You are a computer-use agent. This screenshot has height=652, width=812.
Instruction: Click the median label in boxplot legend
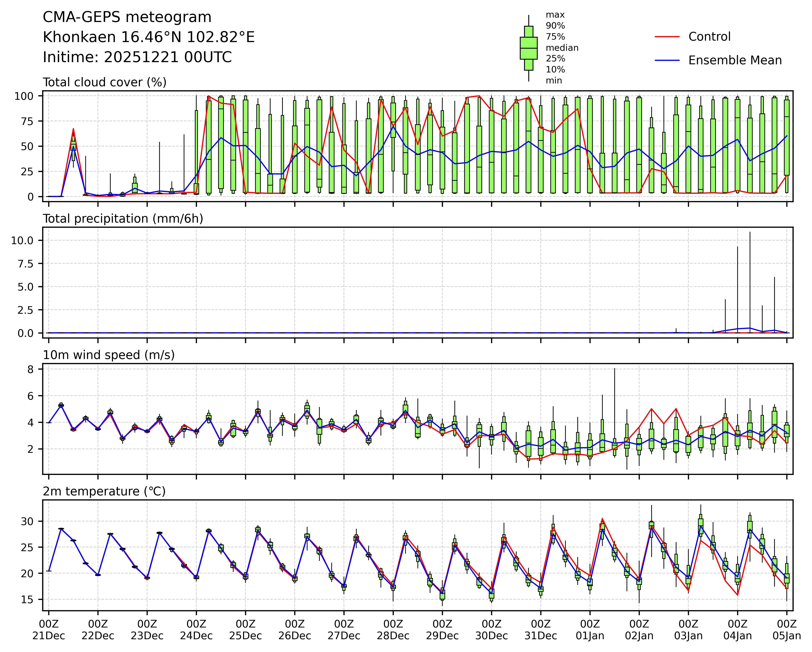click(562, 48)
